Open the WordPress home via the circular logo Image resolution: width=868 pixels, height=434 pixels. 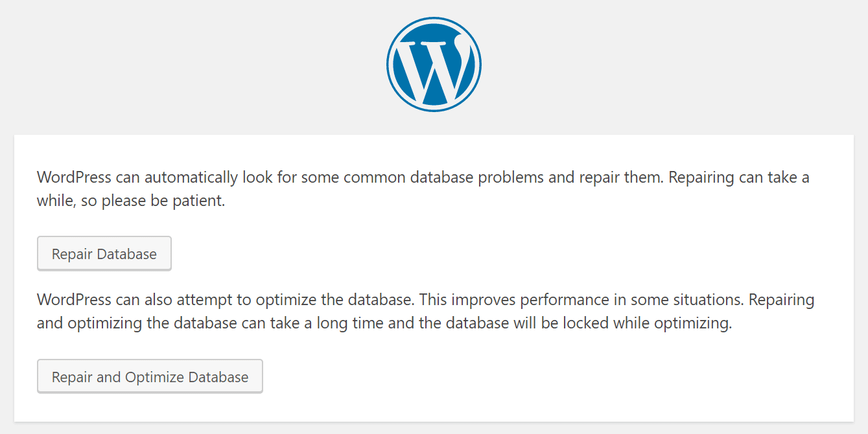point(434,63)
